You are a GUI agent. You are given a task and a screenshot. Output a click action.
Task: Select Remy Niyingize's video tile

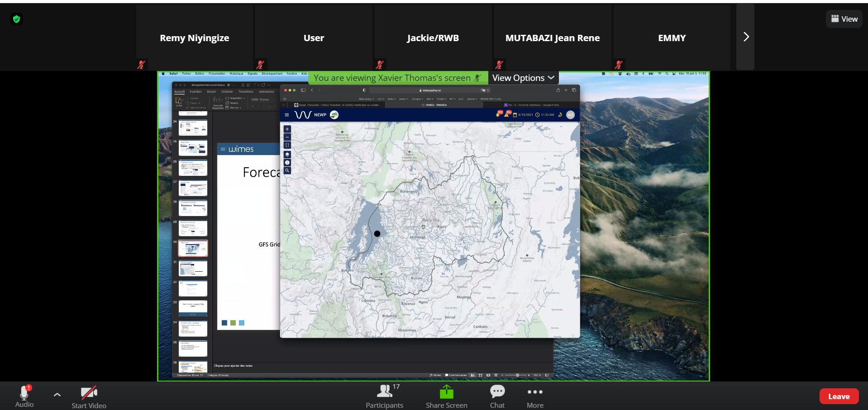coord(194,38)
